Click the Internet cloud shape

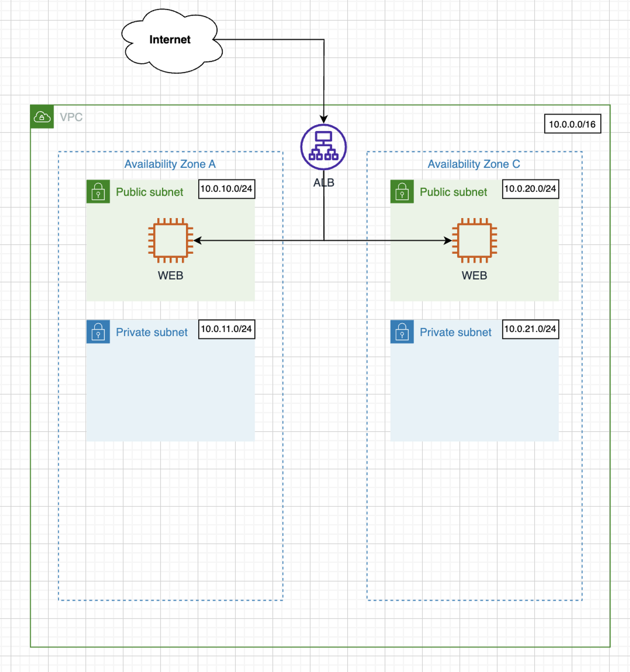coord(170,40)
